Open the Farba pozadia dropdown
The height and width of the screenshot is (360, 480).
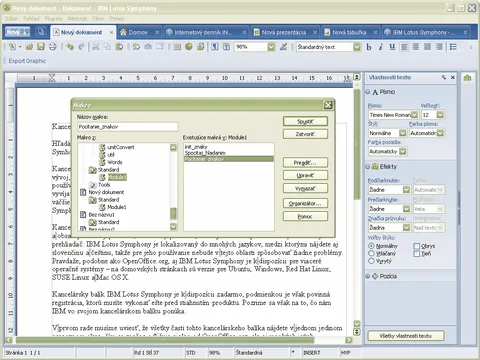[403, 151]
